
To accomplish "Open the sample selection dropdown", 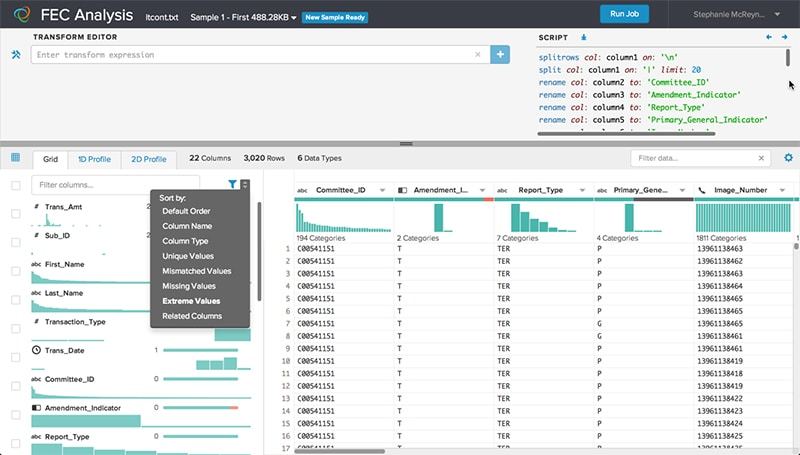I will coord(292,17).
